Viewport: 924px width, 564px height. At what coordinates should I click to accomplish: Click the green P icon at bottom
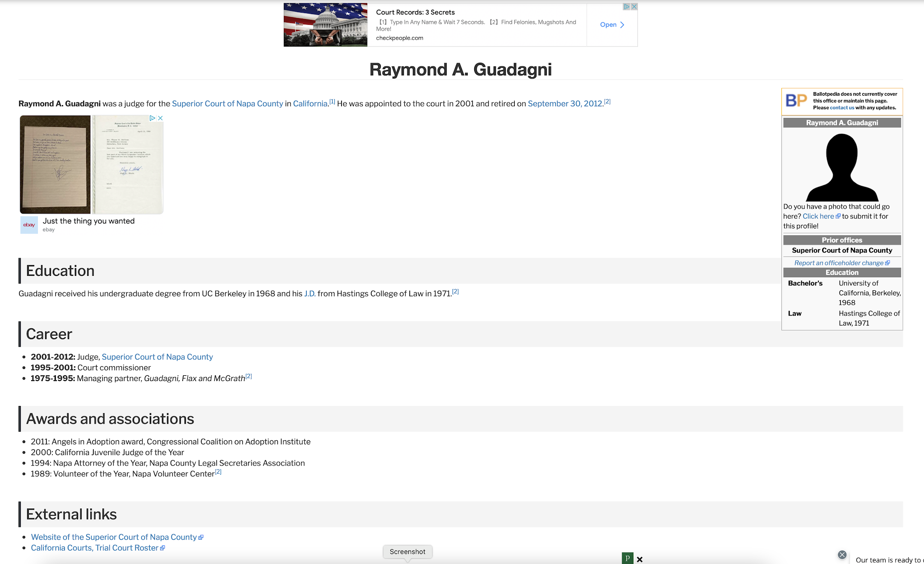[627, 559]
